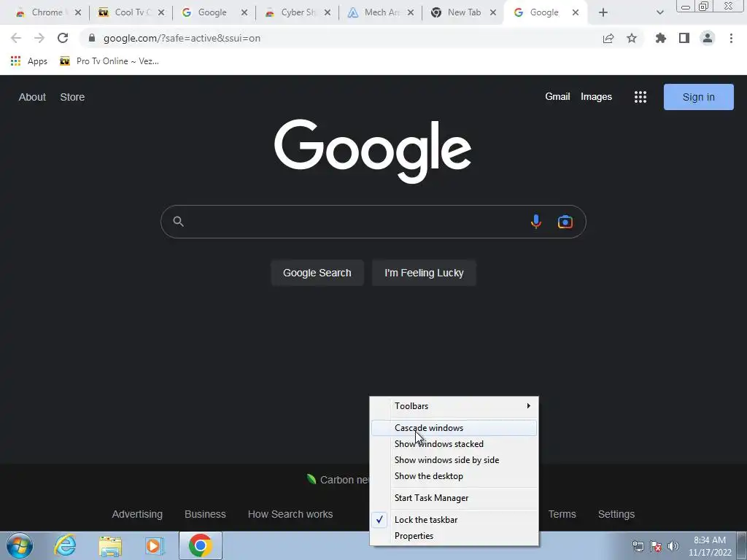This screenshot has width=747, height=560.
Task: Open the Extensions puzzle icon
Action: click(661, 38)
